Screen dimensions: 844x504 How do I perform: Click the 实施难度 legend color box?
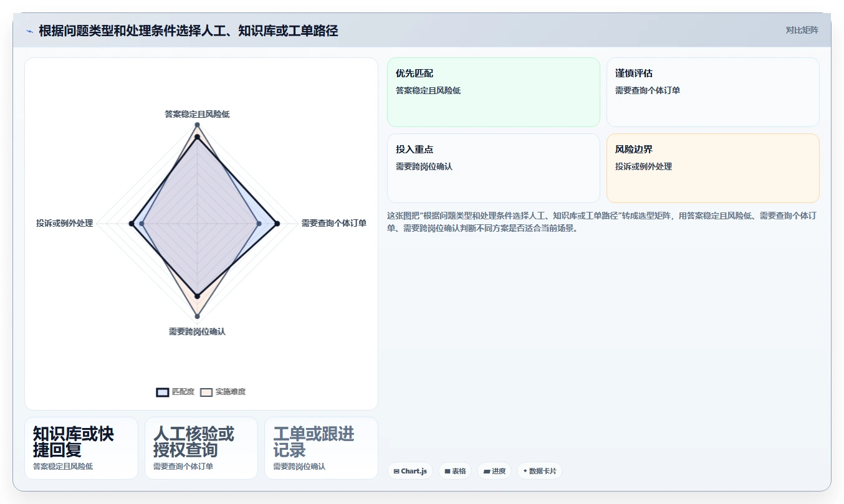pyautogui.click(x=206, y=392)
